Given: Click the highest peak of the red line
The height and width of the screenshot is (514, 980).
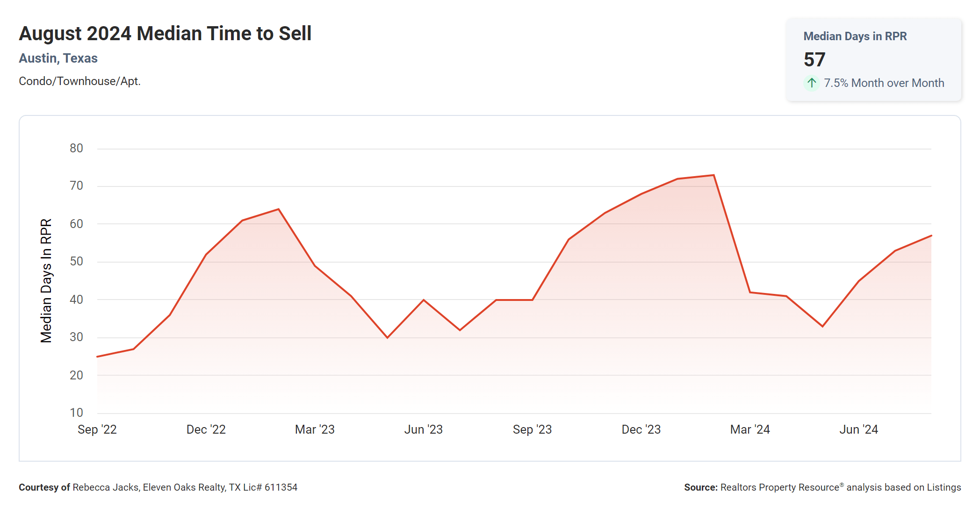Looking at the screenshot, I should click(713, 175).
